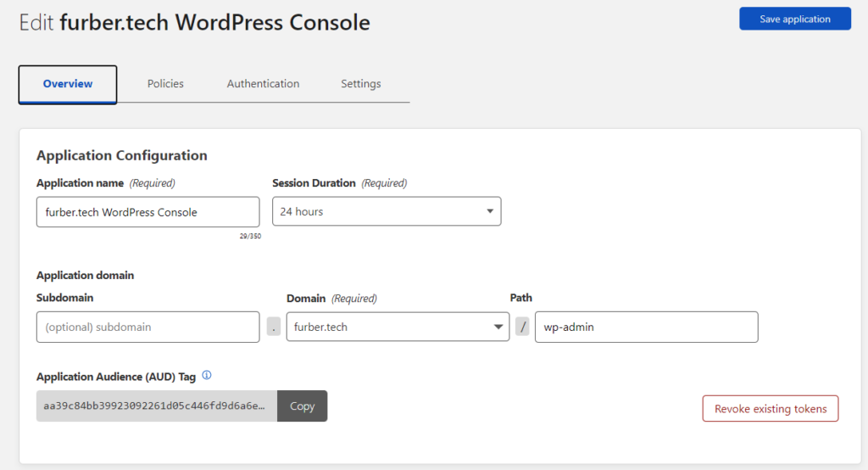Click the Application domain label
This screenshot has height=470, width=868.
(x=86, y=276)
